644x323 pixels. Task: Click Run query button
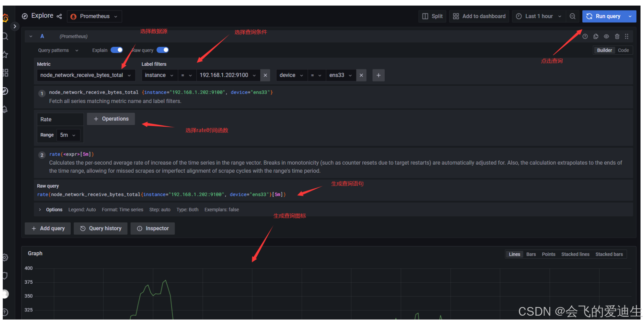point(603,16)
